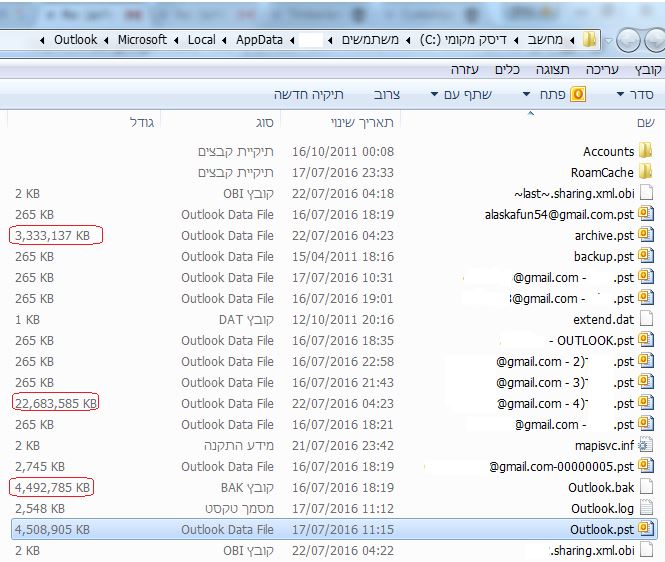Click the mapisvc.inf setup file icon
The width and height of the screenshot is (665, 562).
[x=646, y=445]
